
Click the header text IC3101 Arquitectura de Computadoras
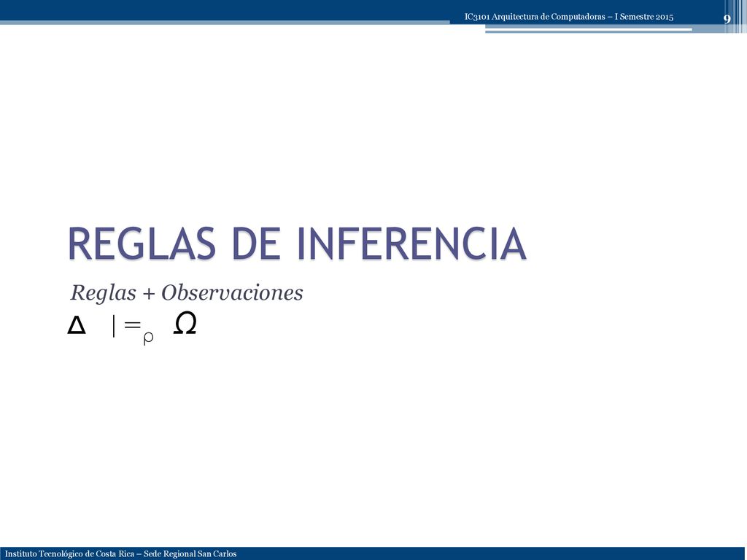(x=535, y=17)
